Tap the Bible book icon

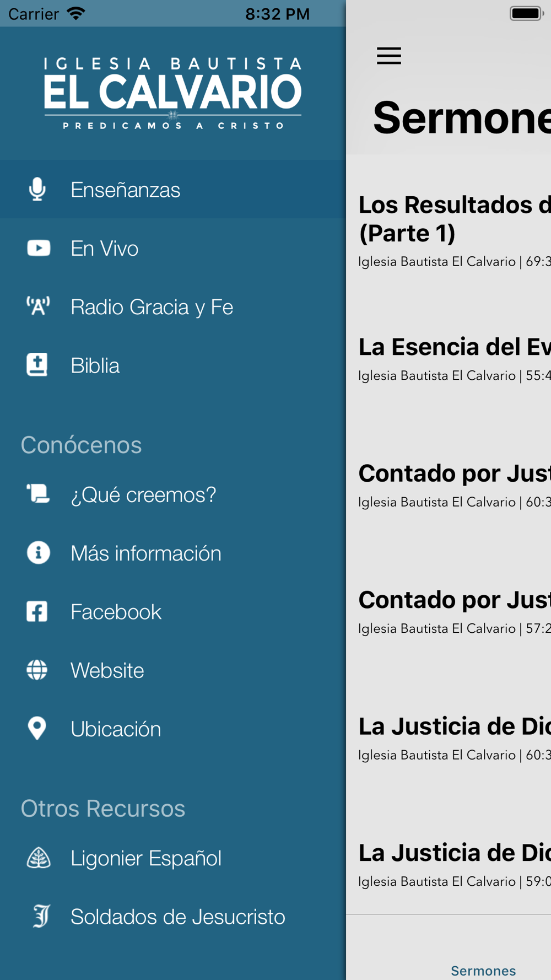coord(37,365)
